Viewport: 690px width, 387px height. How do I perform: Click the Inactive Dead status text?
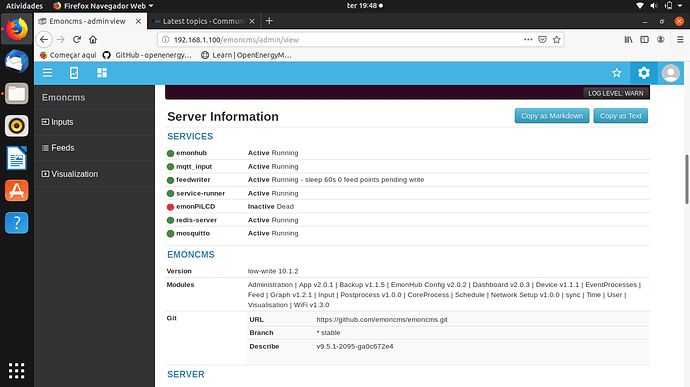pyautogui.click(x=271, y=206)
